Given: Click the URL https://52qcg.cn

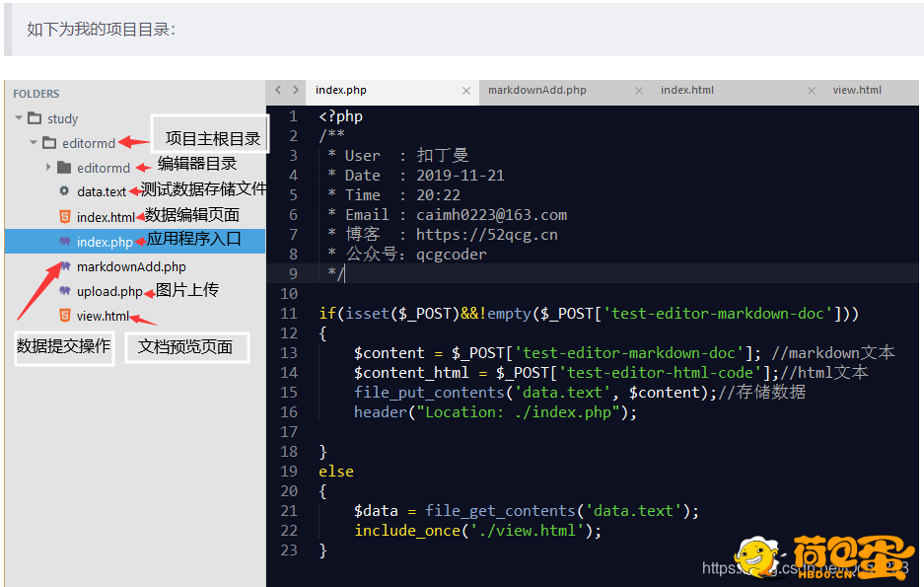Looking at the screenshot, I should click(x=487, y=235).
